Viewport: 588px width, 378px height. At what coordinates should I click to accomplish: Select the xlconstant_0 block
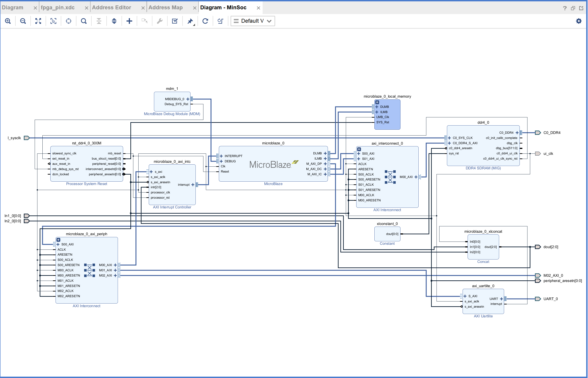coord(388,234)
